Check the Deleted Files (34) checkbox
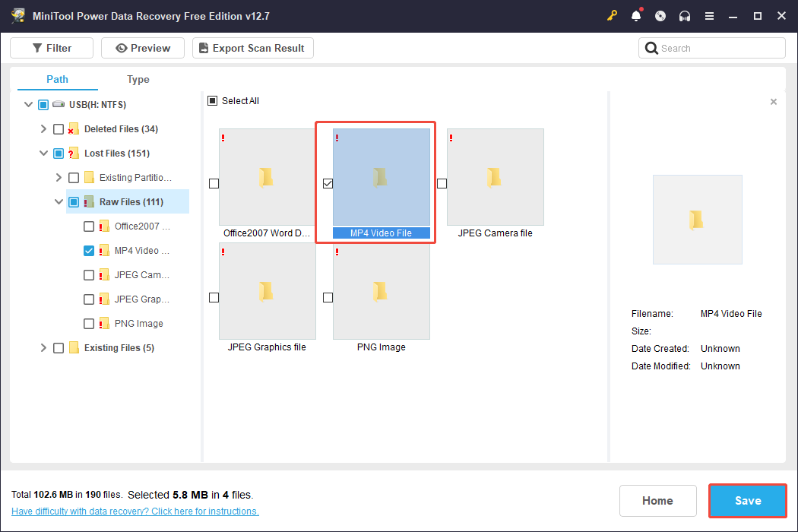 click(x=59, y=128)
